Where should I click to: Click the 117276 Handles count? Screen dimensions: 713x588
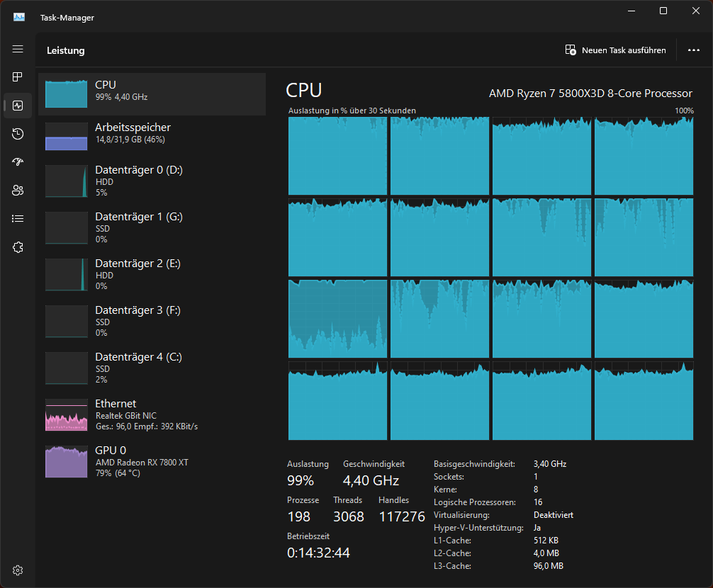[x=402, y=516]
